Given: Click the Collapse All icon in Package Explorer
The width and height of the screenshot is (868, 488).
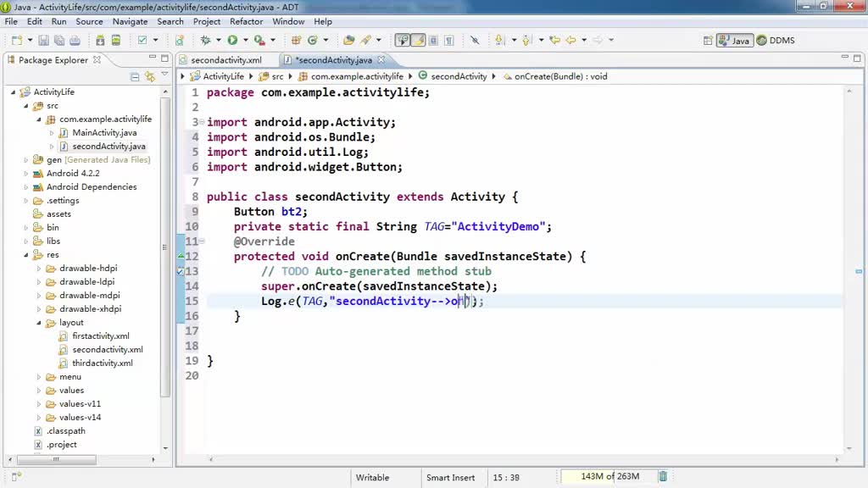Looking at the screenshot, I should [135, 77].
